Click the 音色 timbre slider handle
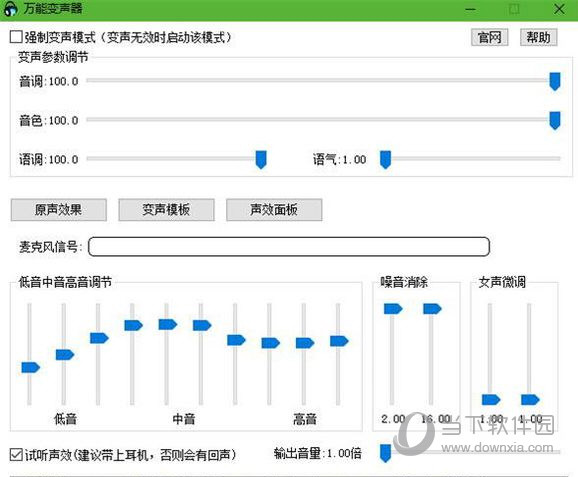 [555, 121]
